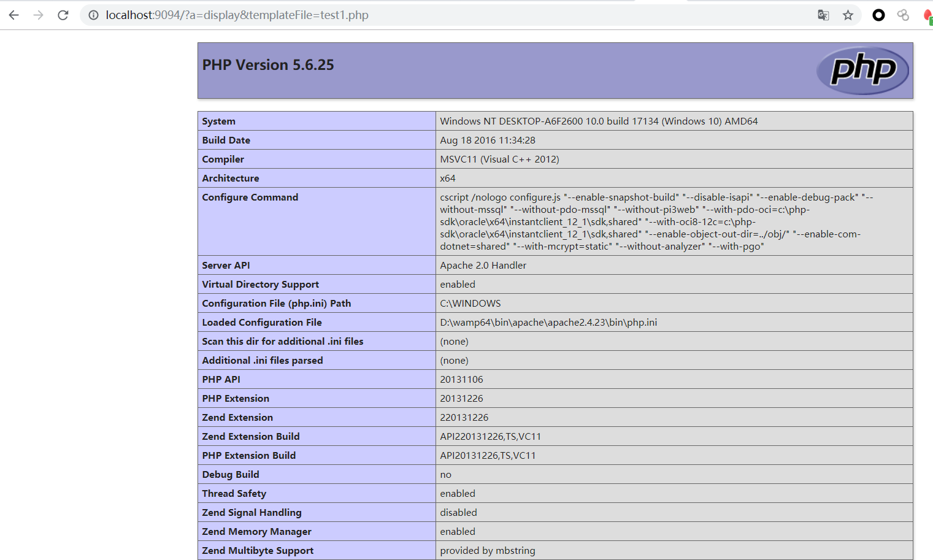
Task: Select the D:\wamp64 php.ini path value
Action: 548,323
